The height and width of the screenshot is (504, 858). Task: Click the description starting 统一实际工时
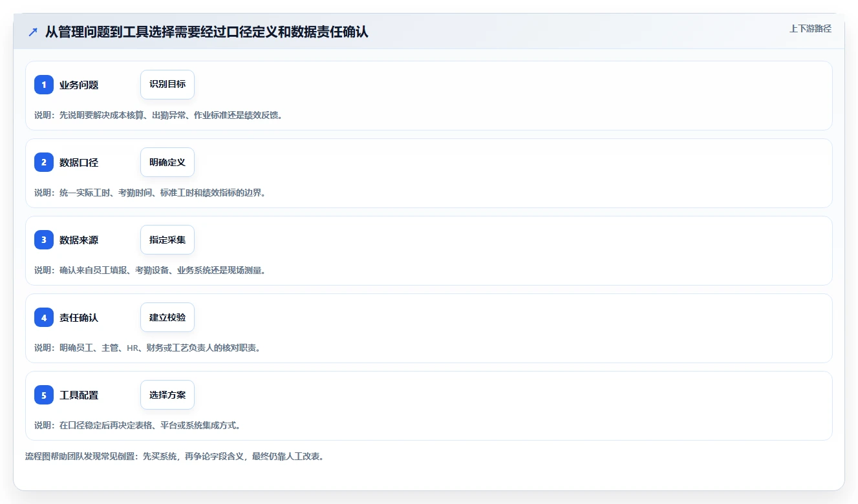(x=150, y=193)
